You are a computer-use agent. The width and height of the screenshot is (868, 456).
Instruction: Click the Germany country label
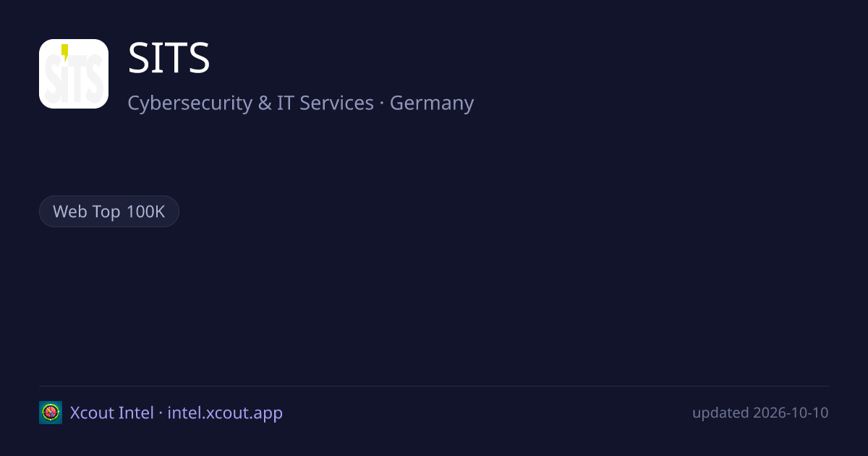432,103
